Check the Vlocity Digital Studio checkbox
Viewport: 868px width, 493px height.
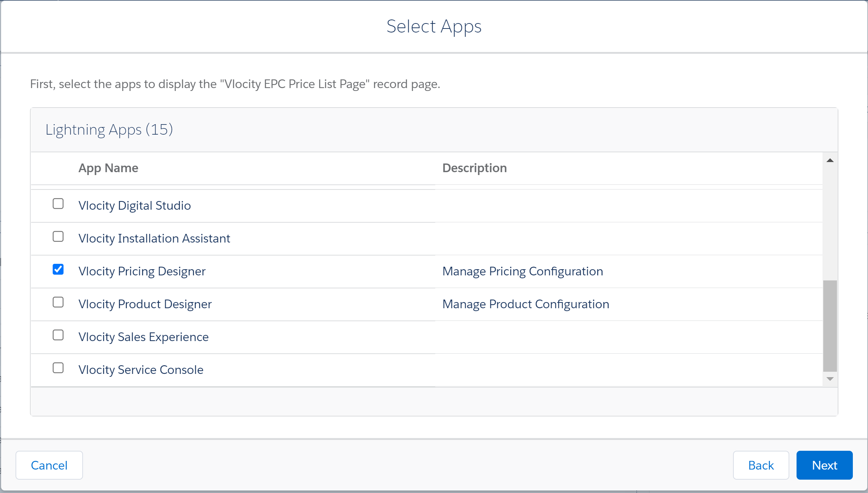pos(58,204)
